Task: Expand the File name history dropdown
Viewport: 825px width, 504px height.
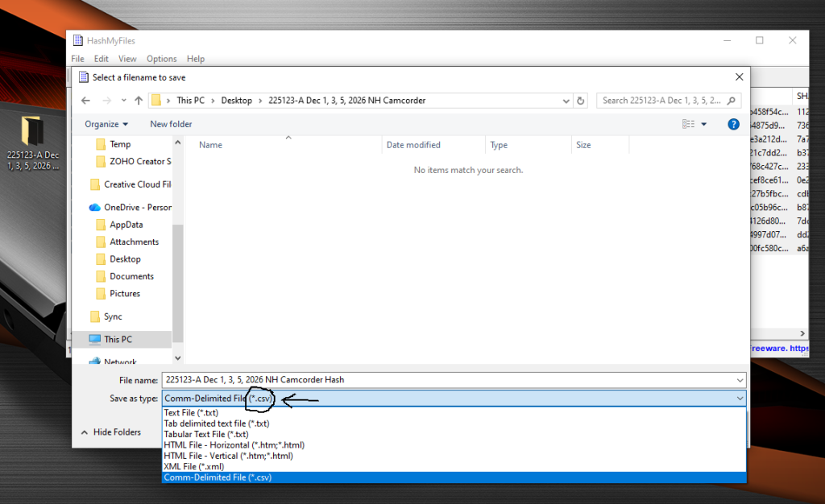Action: [x=739, y=380]
